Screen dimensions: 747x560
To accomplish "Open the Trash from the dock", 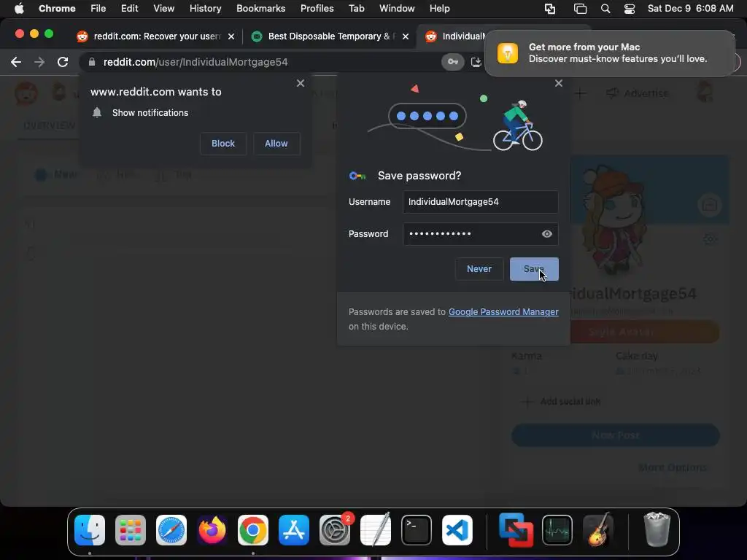I will tap(657, 530).
